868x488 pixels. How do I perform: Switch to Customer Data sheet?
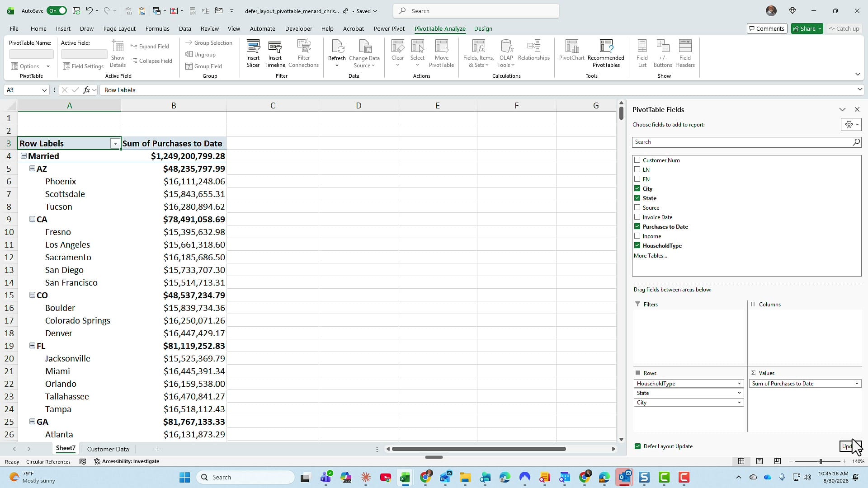(108, 449)
